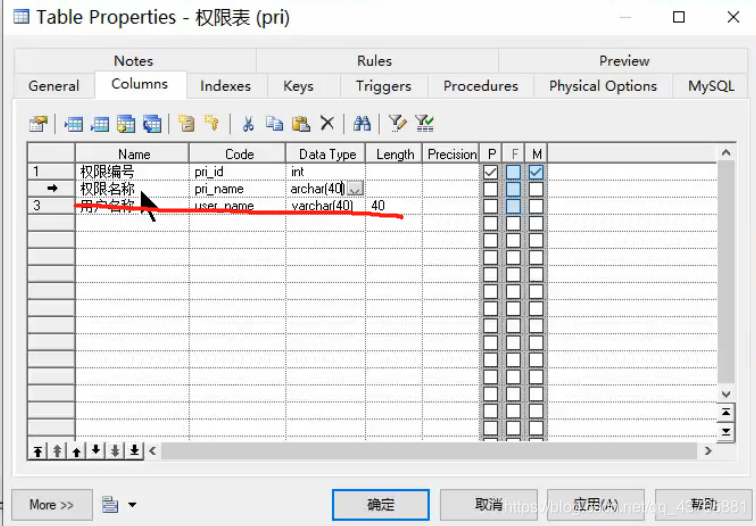Click the page-down button below the vertical scrollbar

pos(726,432)
